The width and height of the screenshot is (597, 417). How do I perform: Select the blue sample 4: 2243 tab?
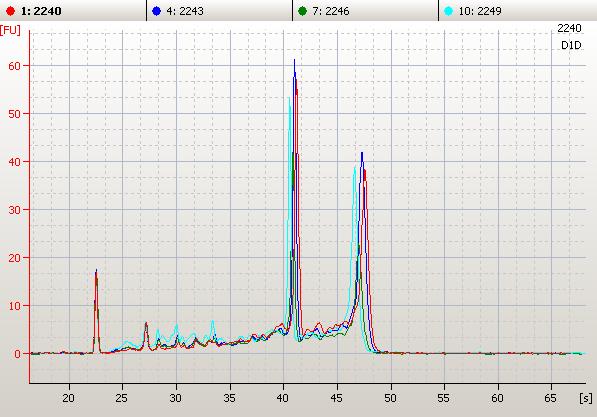(x=219, y=11)
